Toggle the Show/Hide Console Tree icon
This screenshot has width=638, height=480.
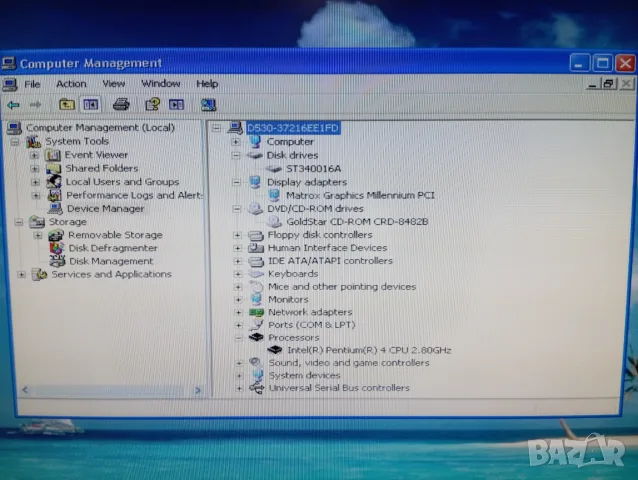pyautogui.click(x=90, y=105)
